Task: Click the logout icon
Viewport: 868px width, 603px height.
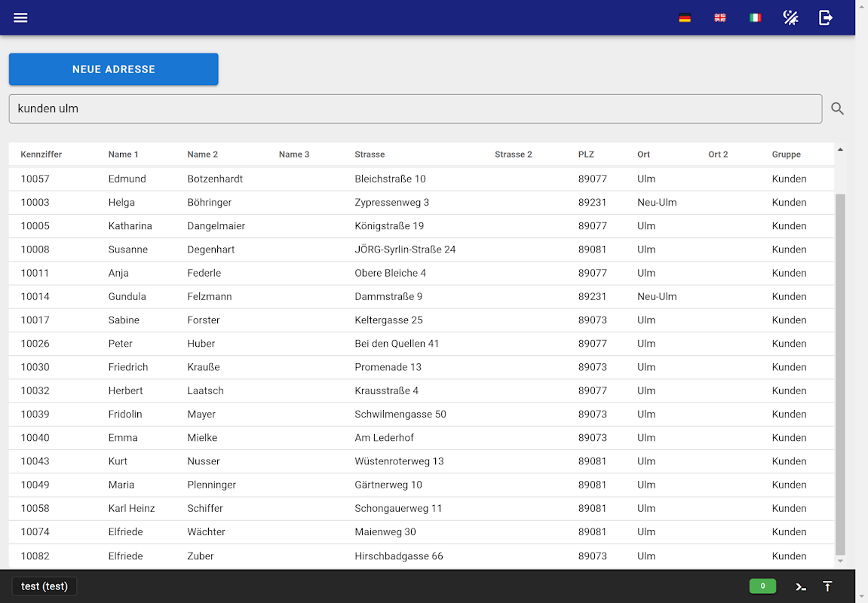Action: [825, 17]
